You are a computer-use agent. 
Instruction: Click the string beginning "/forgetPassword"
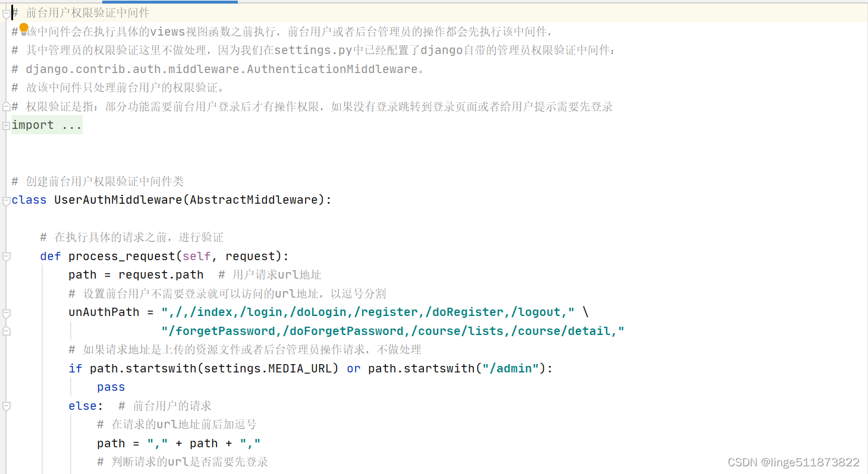[x=393, y=331]
